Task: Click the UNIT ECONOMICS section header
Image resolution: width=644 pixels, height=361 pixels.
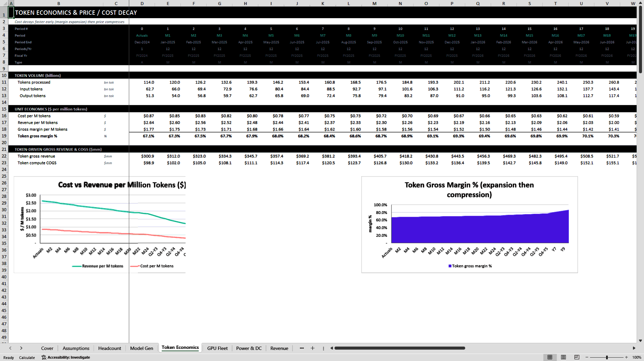Action: [51, 109]
